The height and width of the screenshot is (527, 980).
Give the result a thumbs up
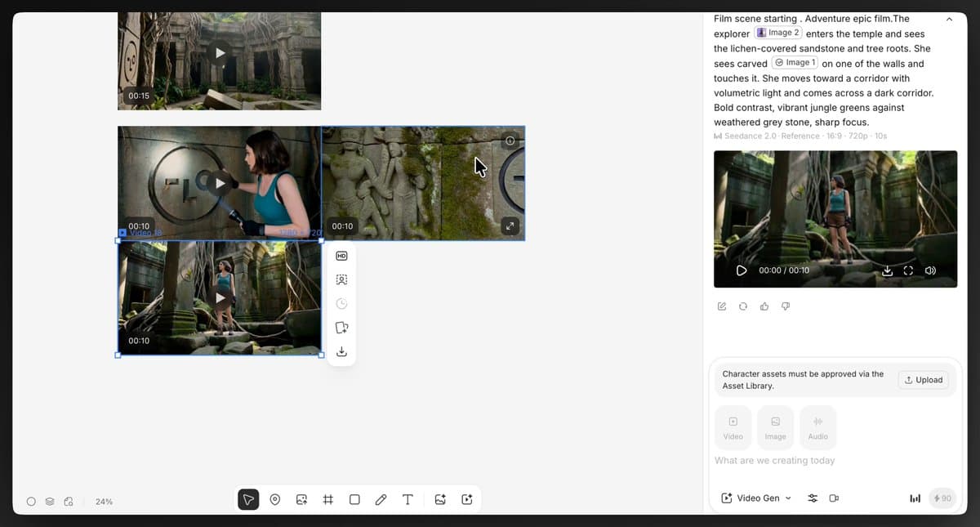point(764,306)
